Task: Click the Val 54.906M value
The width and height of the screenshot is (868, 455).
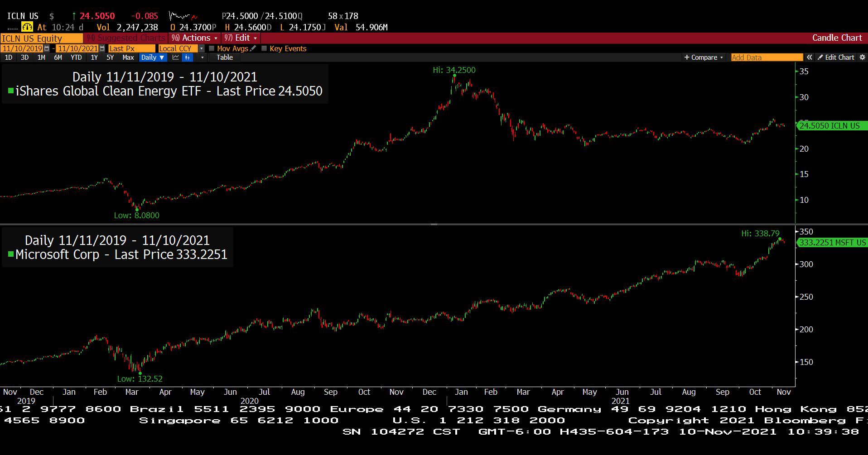Action: coord(361,27)
